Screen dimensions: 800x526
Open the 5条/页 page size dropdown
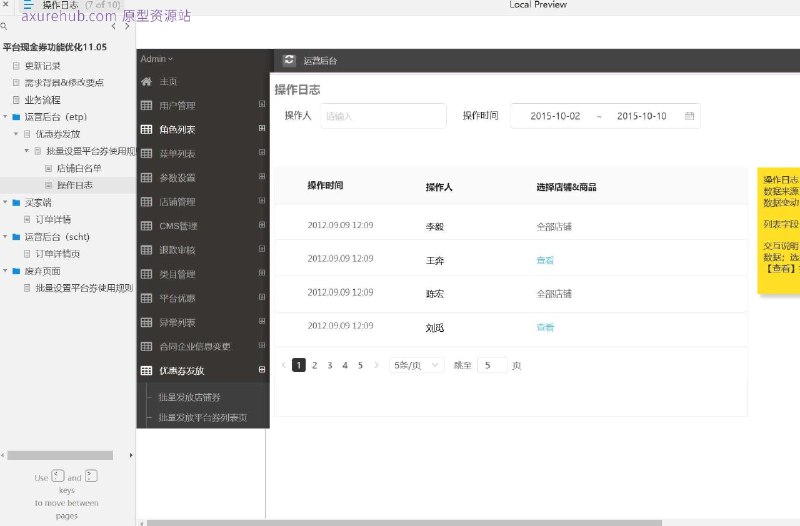pyautogui.click(x=416, y=365)
